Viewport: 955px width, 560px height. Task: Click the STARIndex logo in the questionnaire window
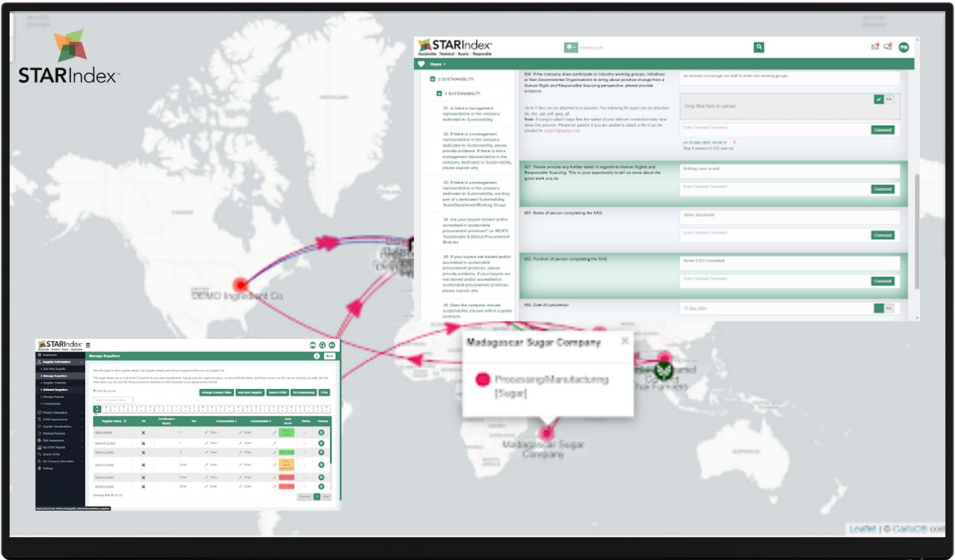(x=455, y=47)
